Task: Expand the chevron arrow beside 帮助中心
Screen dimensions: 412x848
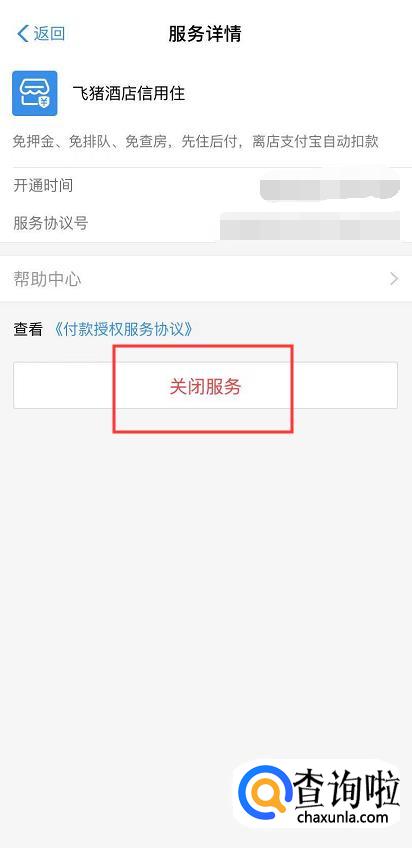Action: (394, 279)
